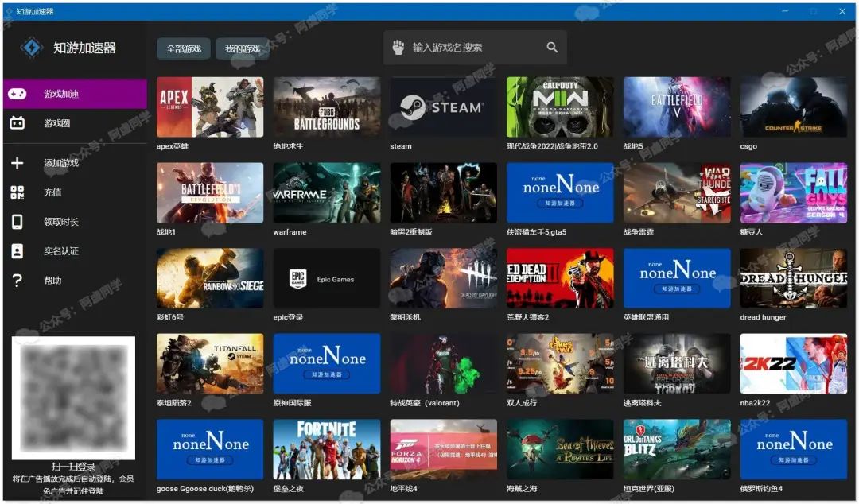Click the magnifier search icon
This screenshot has height=504, width=859.
552,48
